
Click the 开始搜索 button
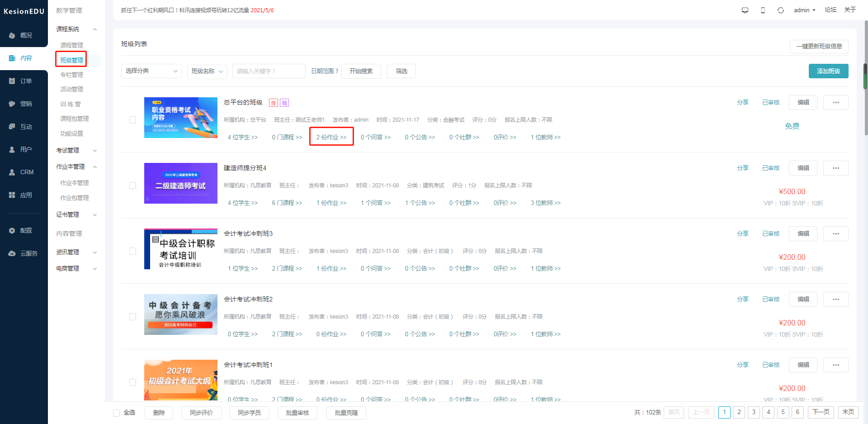361,71
